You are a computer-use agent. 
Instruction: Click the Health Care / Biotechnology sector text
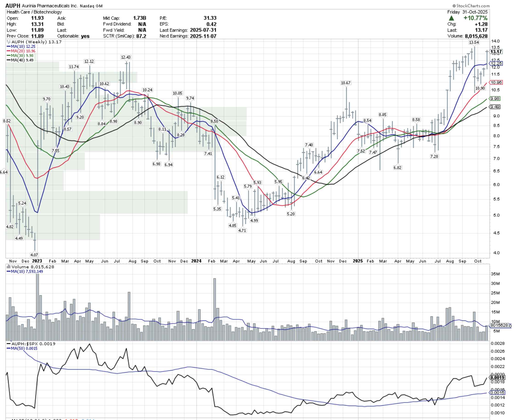34,12
